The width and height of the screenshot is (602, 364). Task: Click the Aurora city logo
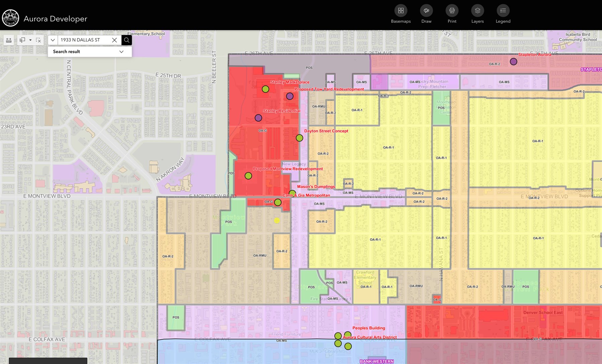(10, 18)
